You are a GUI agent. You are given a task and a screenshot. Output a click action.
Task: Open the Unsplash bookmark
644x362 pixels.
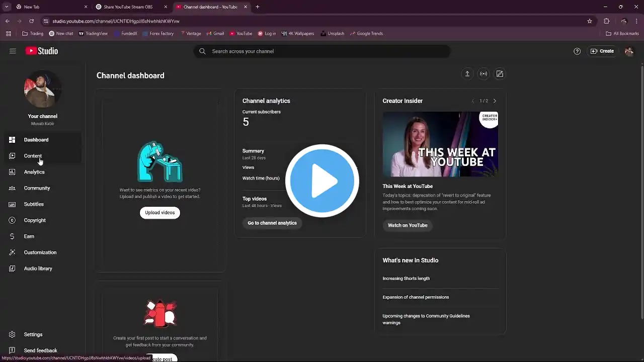(x=332, y=34)
